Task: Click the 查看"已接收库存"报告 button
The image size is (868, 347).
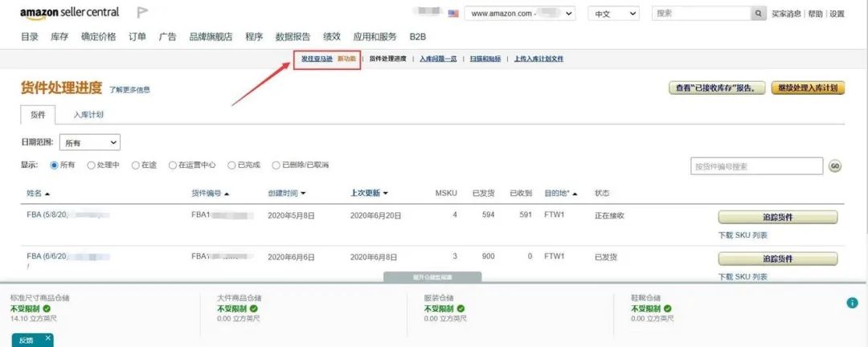Action: click(717, 88)
